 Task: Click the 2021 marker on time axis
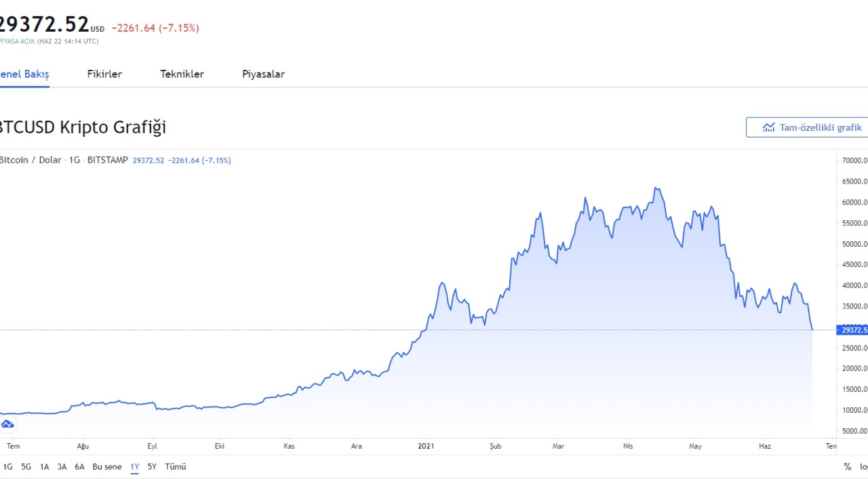coord(426,446)
